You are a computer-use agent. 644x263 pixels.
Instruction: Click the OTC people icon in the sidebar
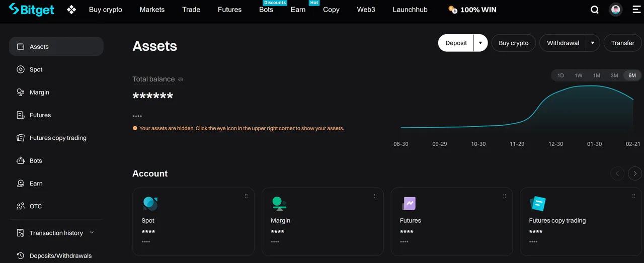21,206
